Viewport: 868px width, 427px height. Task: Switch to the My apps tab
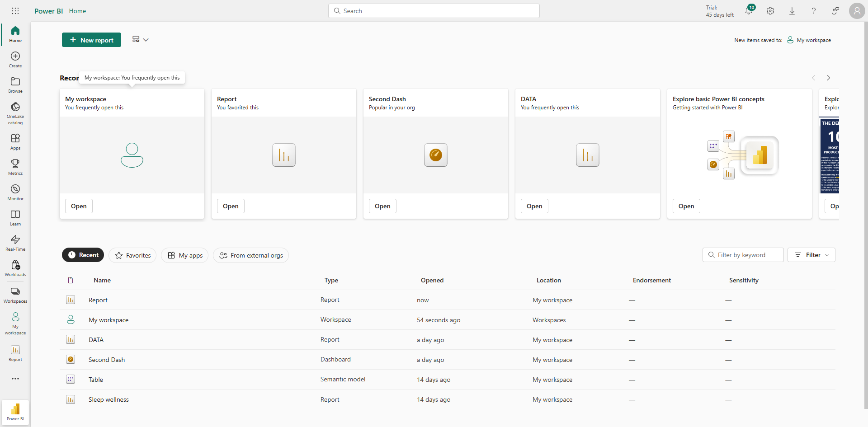coord(185,255)
